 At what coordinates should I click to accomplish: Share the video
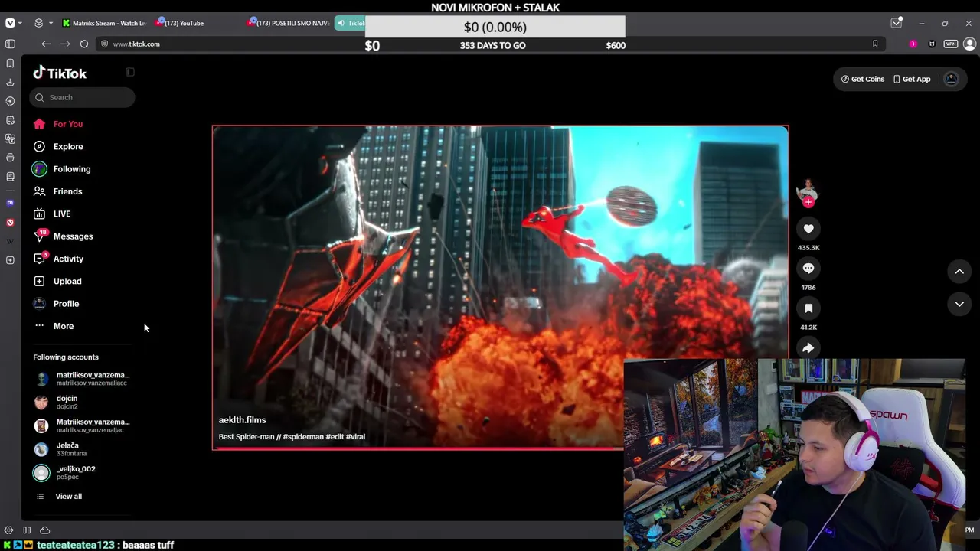click(x=808, y=348)
